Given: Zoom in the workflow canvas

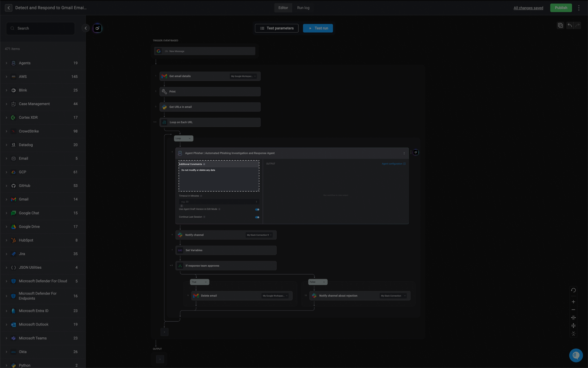Looking at the screenshot, I should pos(573,302).
